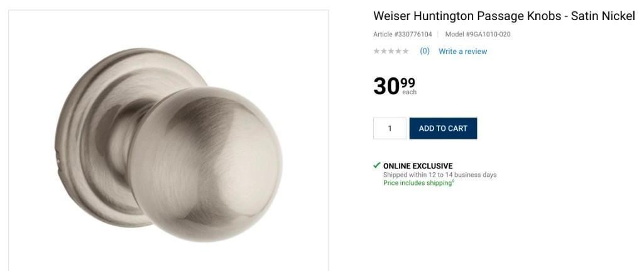Click the quantity input field
Image resolution: width=644 pixels, height=271 pixels.
pos(390,128)
